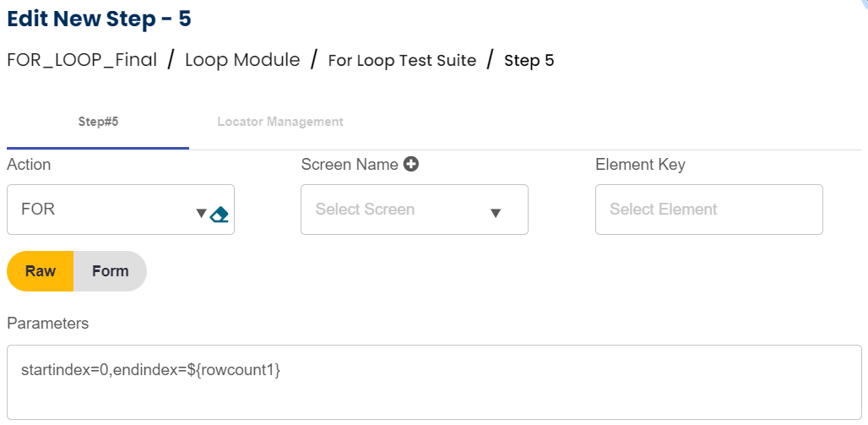
Task: Click the plus icon beside Screen Name
Action: tap(411, 165)
